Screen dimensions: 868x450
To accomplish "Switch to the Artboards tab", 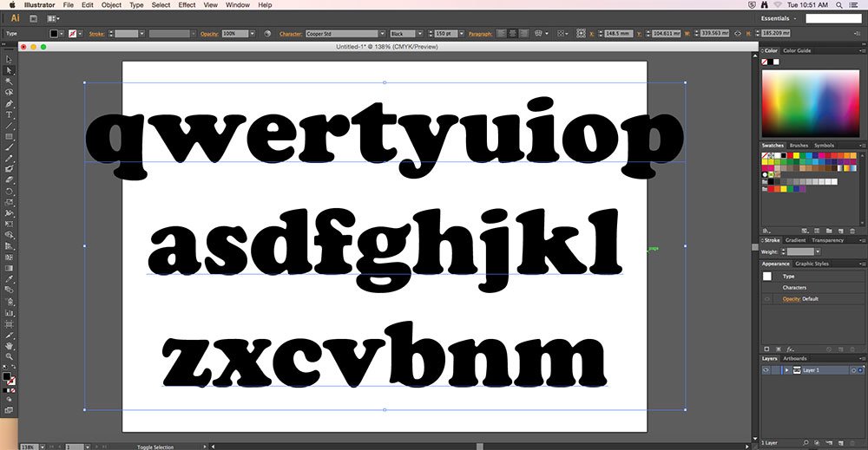I will pos(795,359).
